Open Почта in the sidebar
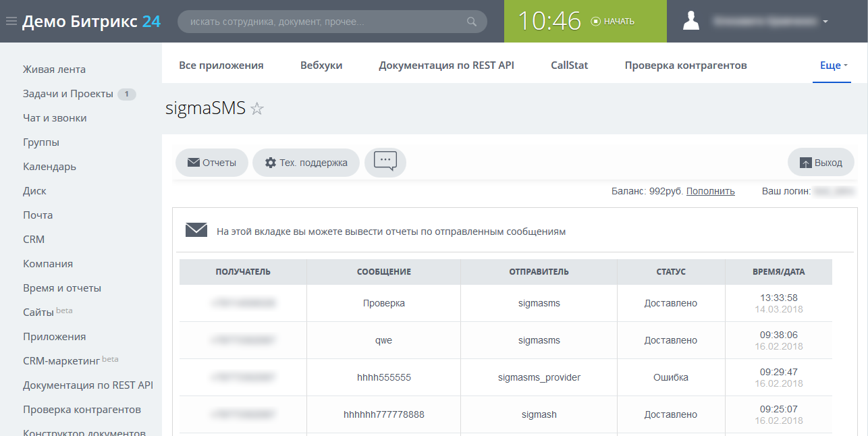Viewport: 868px width, 436px height. 38,215
